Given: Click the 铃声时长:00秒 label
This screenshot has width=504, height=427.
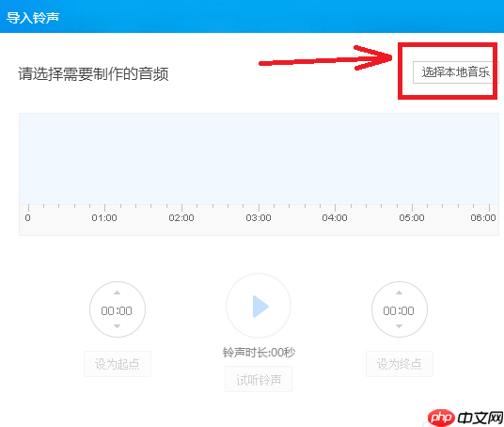Looking at the screenshot, I should click(x=259, y=353).
